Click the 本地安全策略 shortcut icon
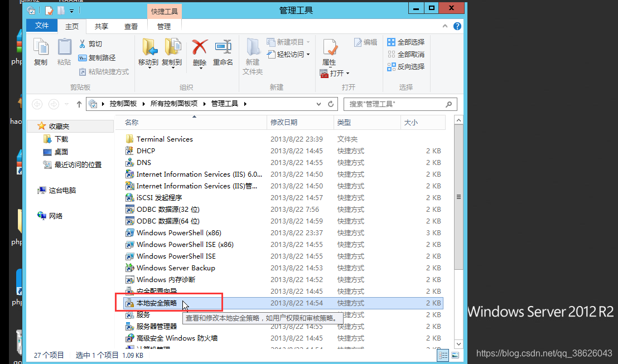This screenshot has height=364, width=618. [129, 303]
